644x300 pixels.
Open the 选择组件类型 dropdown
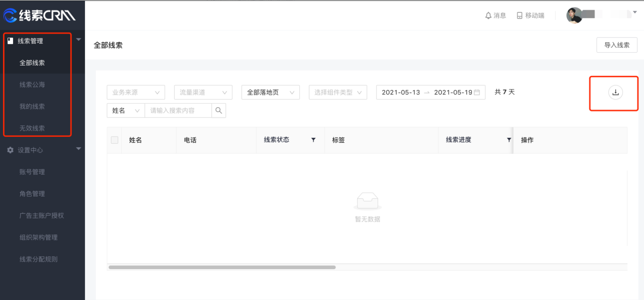[338, 92]
